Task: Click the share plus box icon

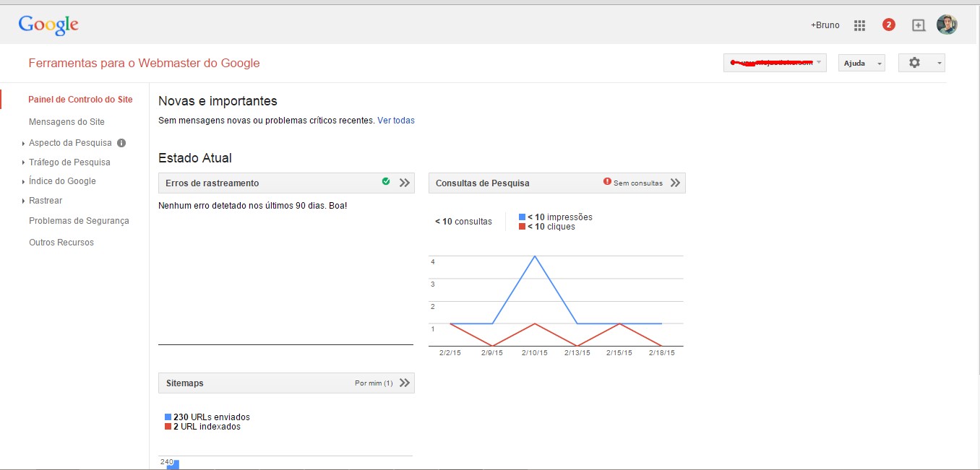Action: [x=919, y=25]
